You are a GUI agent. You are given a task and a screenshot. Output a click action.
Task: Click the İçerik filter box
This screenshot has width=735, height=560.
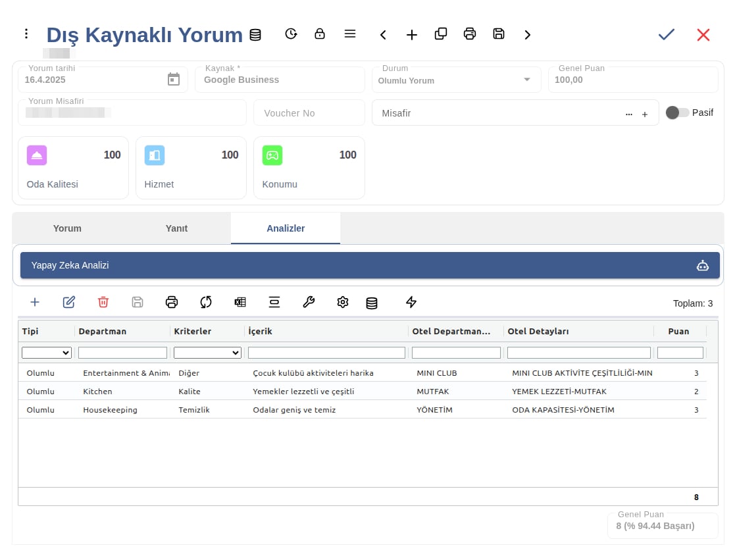tap(326, 353)
